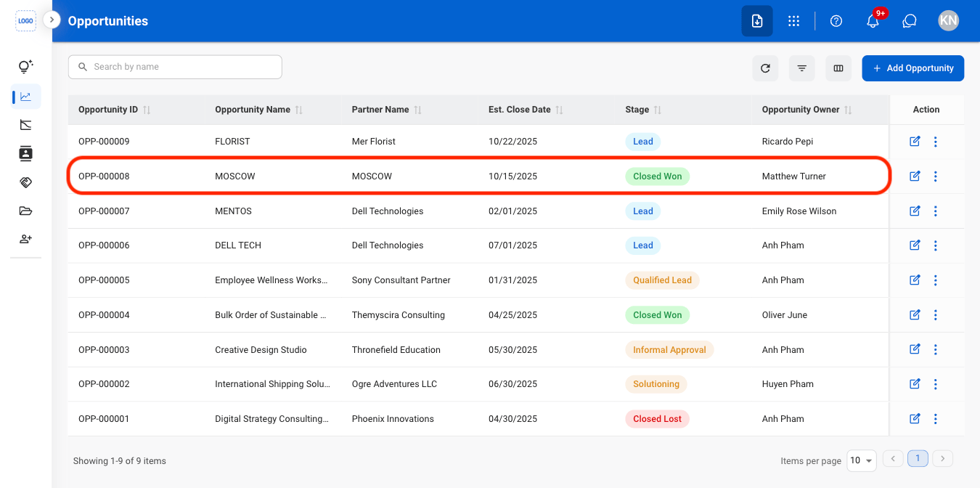
Task: Edit the OPP-000006 DELL TECH opportunity
Action: [915, 245]
